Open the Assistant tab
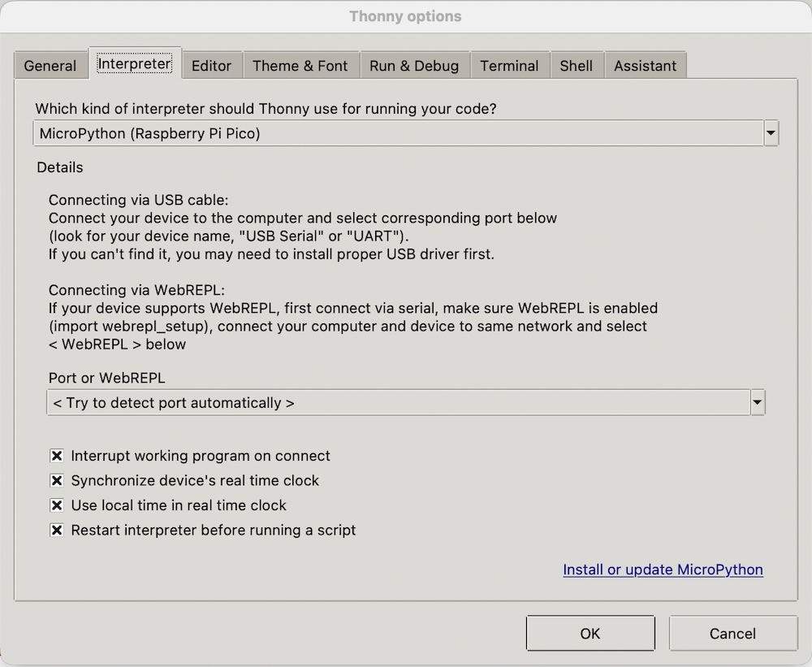This screenshot has width=812, height=667. [x=645, y=66]
